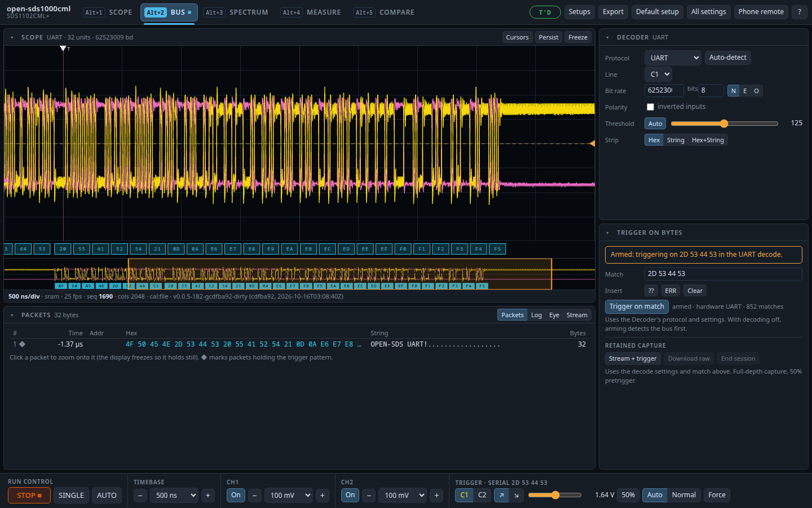Open the Line C1 dropdown

click(x=658, y=74)
